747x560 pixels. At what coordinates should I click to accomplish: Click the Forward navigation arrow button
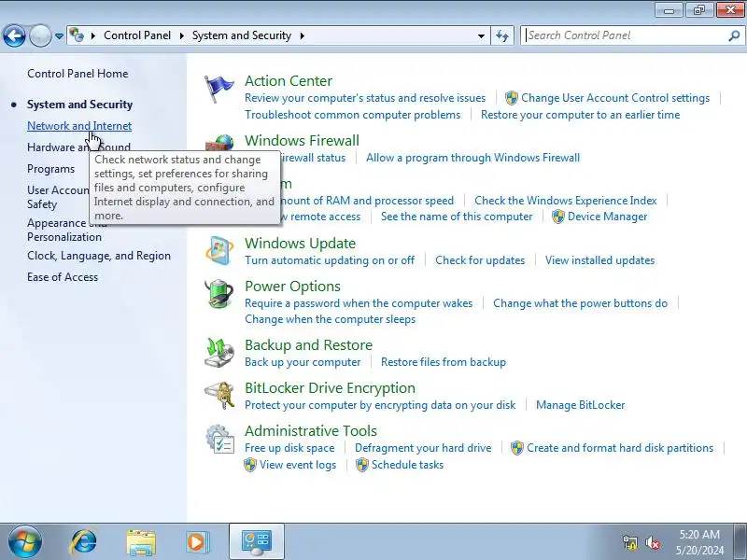[40, 35]
